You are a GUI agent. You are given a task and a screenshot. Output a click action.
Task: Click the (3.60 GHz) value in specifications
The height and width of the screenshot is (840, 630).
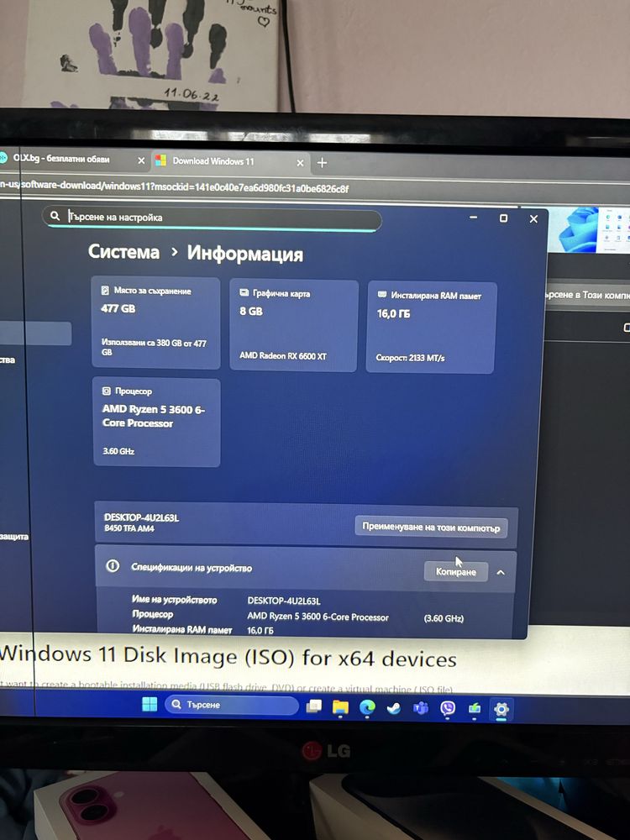point(444,618)
